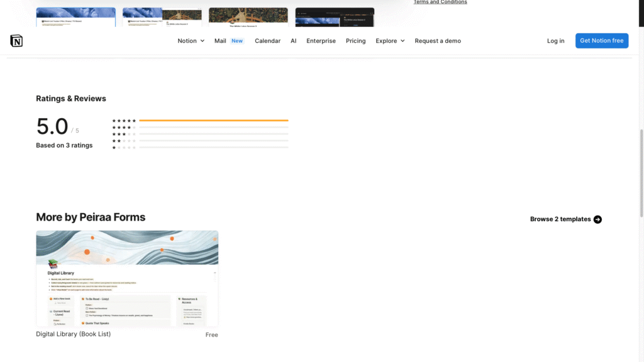The height and width of the screenshot is (362, 644).
Task: Click the New badge next to Mail
Action: pyautogui.click(x=237, y=41)
